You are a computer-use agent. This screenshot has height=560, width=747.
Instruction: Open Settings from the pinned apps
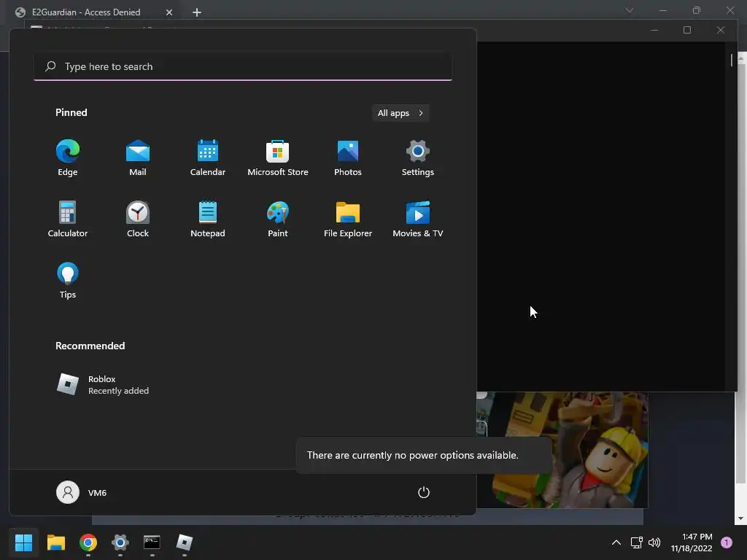point(418,158)
